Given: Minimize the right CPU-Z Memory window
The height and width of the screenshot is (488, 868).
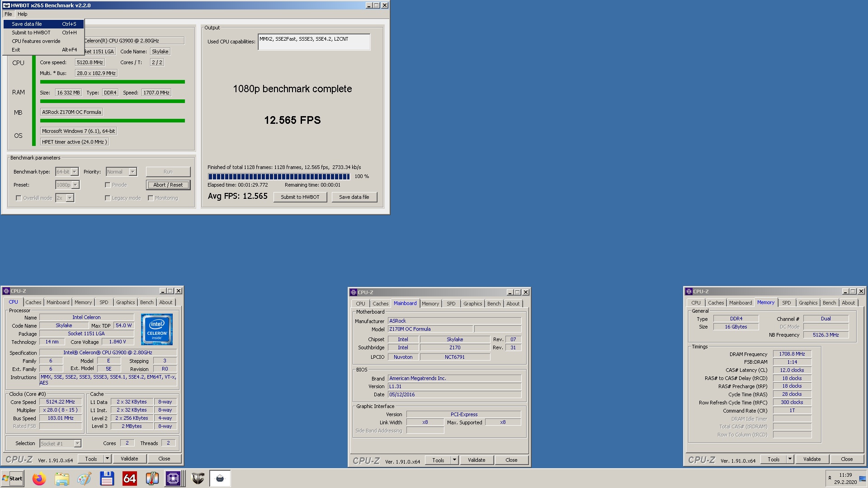Looking at the screenshot, I should tap(845, 291).
